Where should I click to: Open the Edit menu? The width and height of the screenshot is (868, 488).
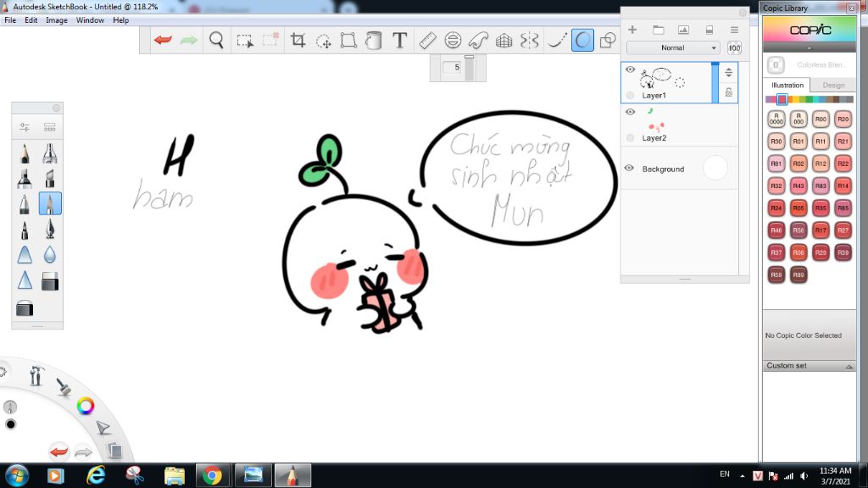click(x=31, y=20)
